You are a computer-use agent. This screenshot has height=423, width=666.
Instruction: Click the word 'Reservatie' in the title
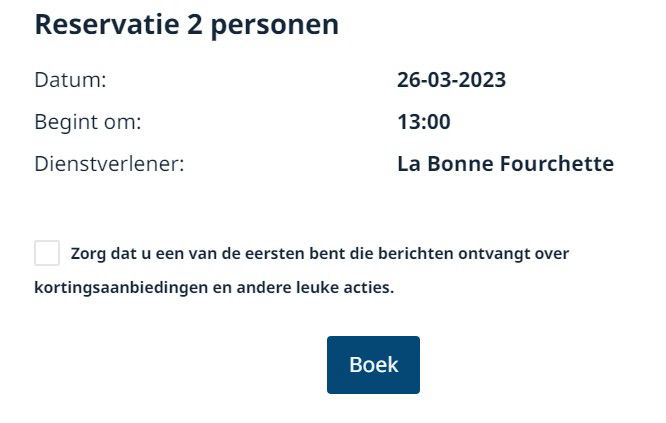pyautogui.click(x=107, y=25)
